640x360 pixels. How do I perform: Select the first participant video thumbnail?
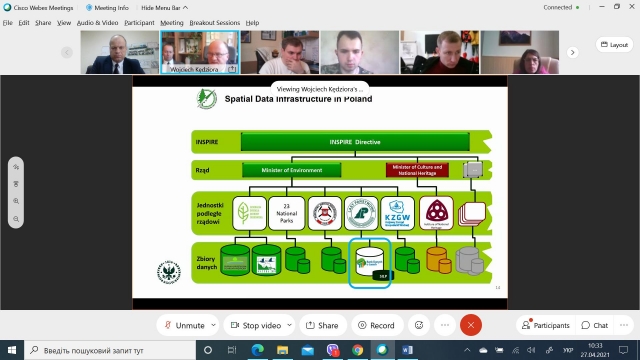point(120,52)
